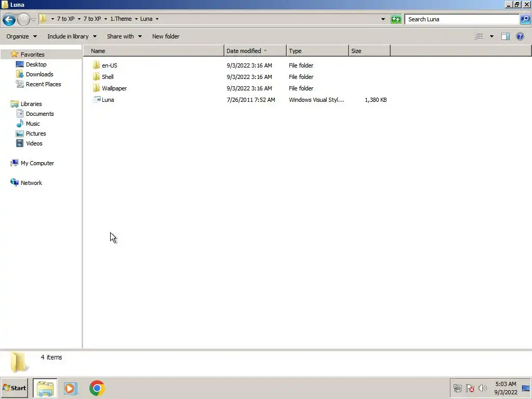Expand arrow after '1.Theme' breadcrumb
Viewport: 532px width, 399px height.
tap(137, 19)
